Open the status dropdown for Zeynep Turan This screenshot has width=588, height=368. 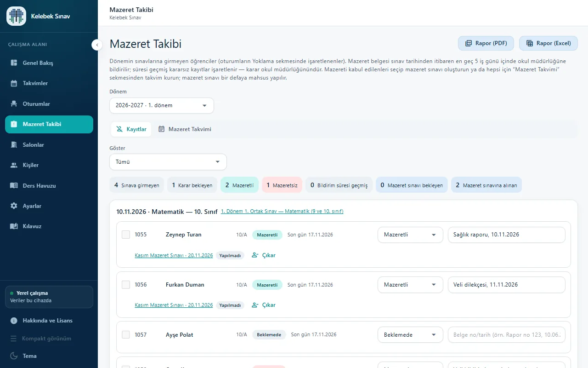pyautogui.click(x=410, y=235)
